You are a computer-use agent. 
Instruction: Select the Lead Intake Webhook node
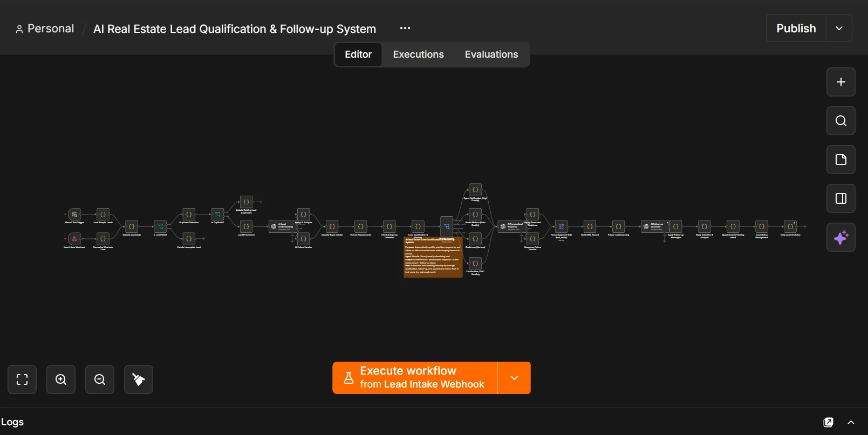click(x=74, y=238)
